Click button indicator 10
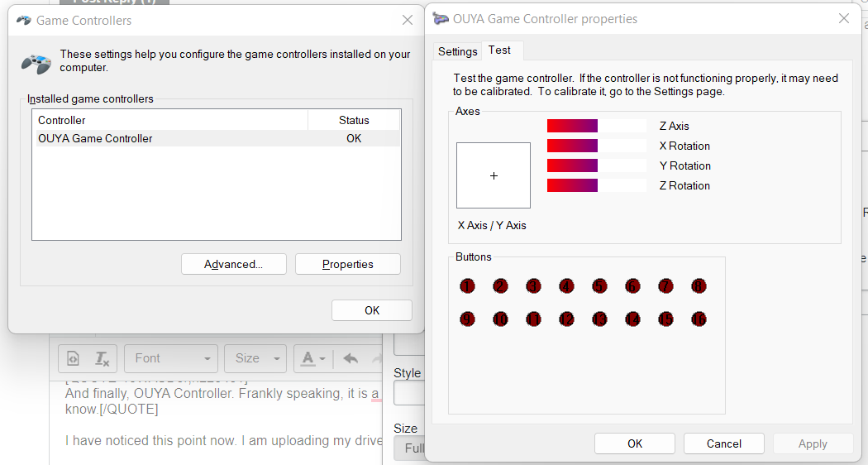This screenshot has width=868, height=465. (500, 319)
